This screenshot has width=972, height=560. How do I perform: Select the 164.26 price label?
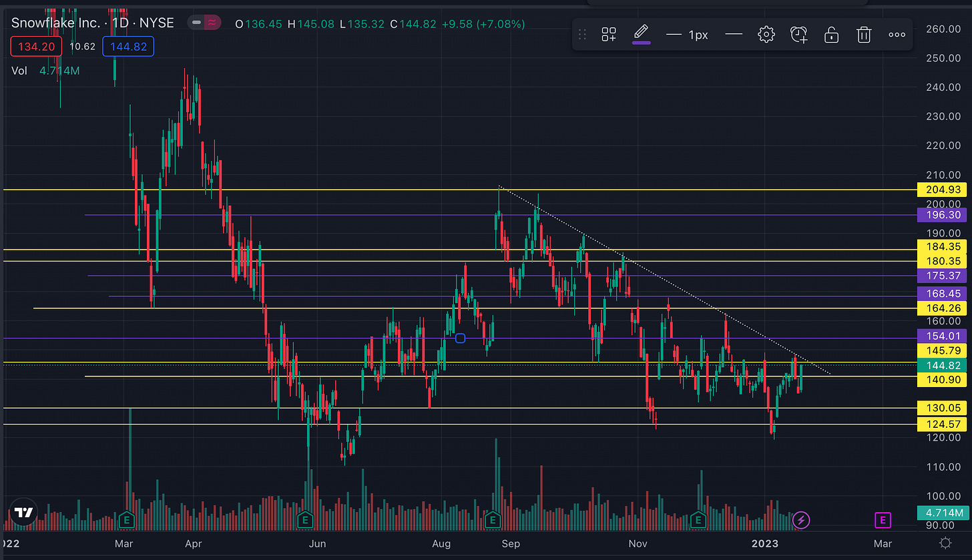(x=943, y=308)
